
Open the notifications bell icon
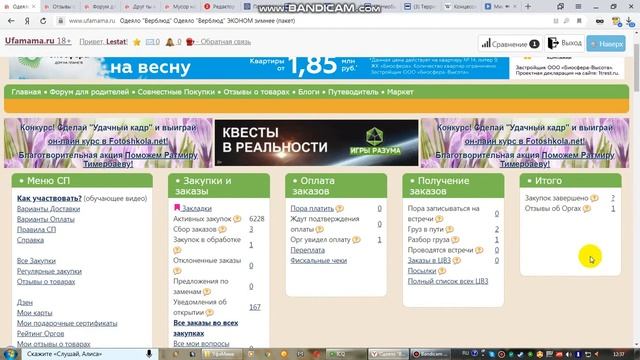pos(169,42)
